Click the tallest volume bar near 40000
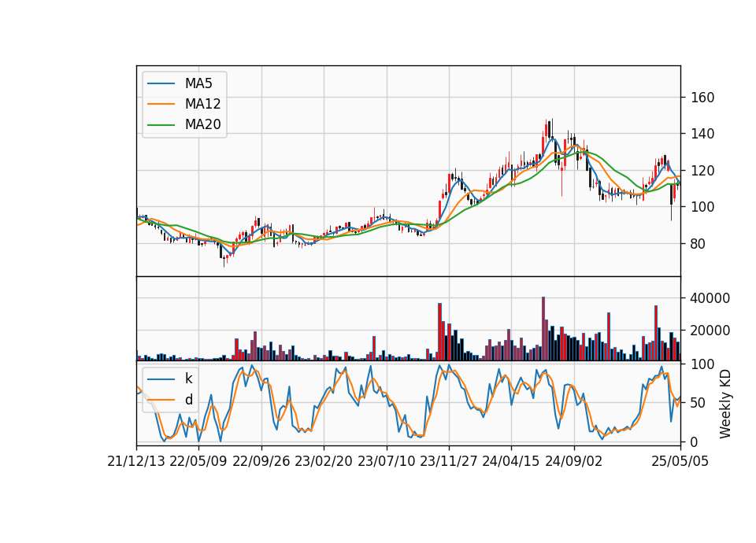This screenshot has width=756, height=543. tap(543, 329)
